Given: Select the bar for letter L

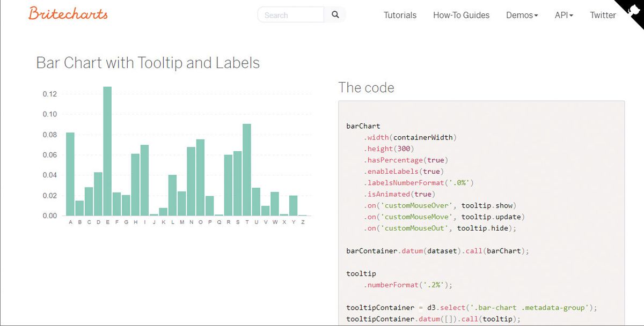Looking at the screenshot, I should tap(172, 195).
